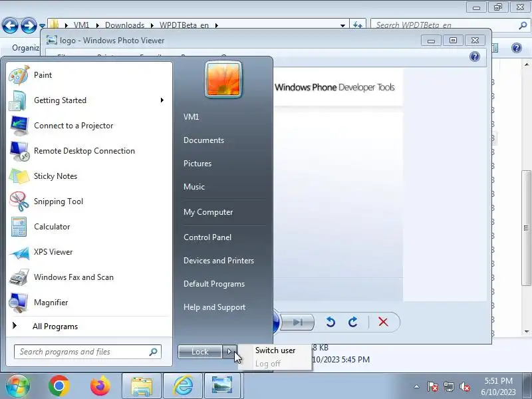Screen dimensions: 532x399
Task: Open Google Chrome from the taskbar
Action: pyautogui.click(x=59, y=386)
